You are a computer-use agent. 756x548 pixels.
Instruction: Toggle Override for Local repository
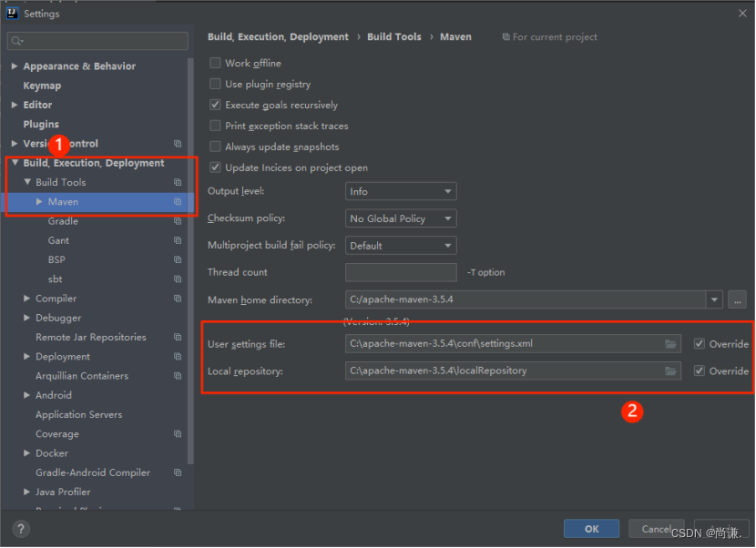click(x=700, y=370)
